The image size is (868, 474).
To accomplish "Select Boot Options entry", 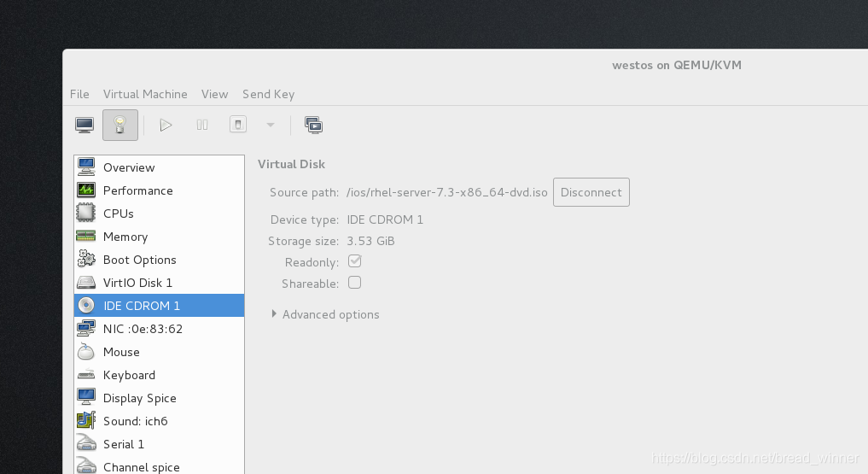I will (x=159, y=259).
